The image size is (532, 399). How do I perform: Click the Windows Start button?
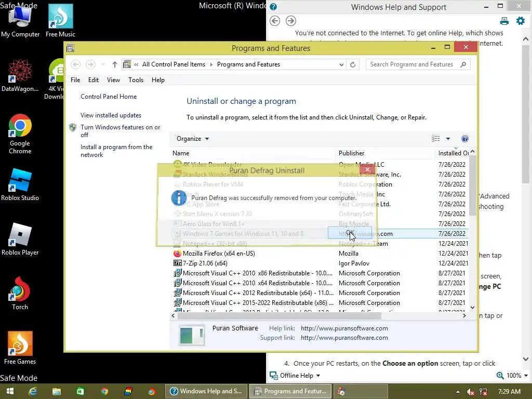pos(10,391)
